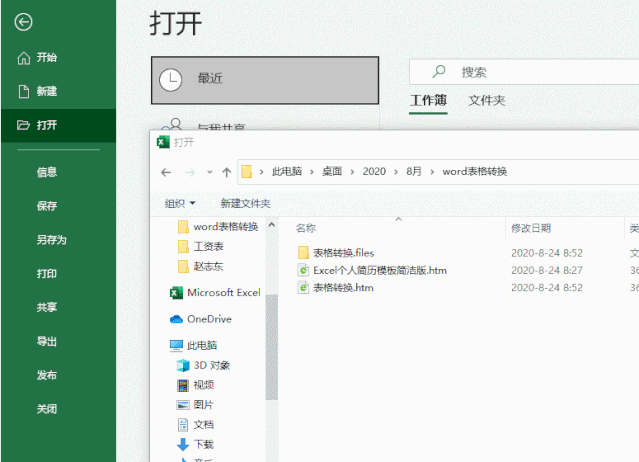This screenshot has height=462, width=639.
Task: Select 工资表 folder in navigation tree
Action: click(201, 246)
